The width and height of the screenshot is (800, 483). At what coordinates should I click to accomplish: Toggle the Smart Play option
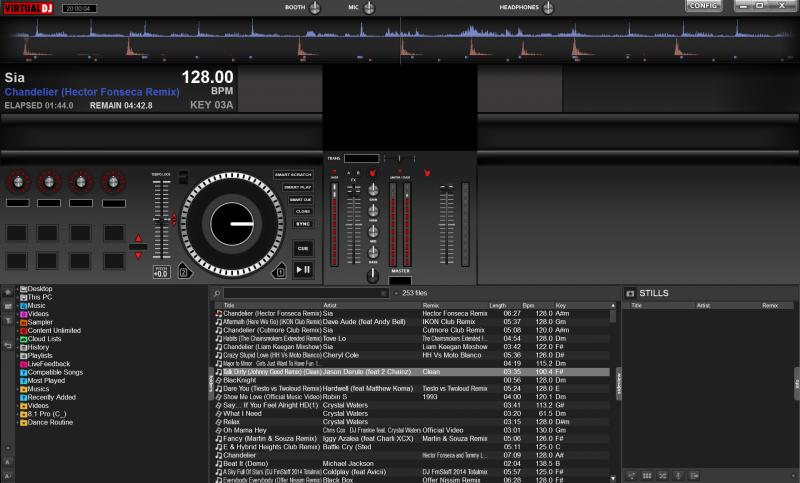[298, 187]
